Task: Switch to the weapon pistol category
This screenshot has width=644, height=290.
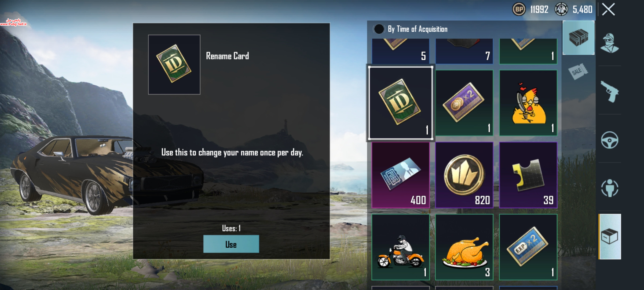Action: click(609, 91)
